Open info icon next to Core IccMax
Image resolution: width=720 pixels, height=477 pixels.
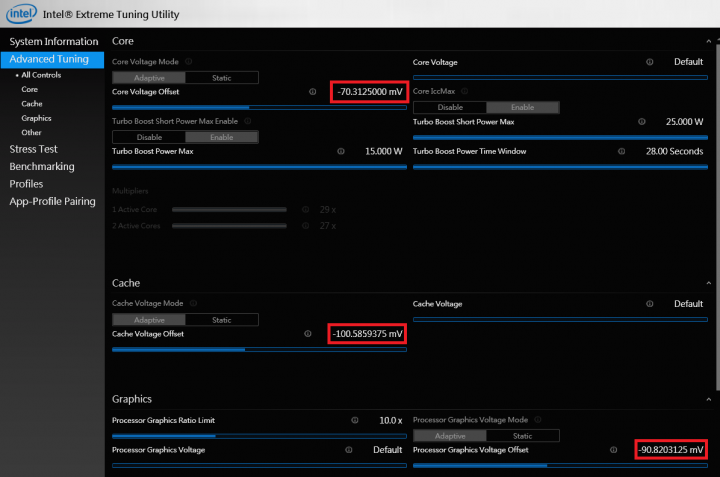[465, 91]
